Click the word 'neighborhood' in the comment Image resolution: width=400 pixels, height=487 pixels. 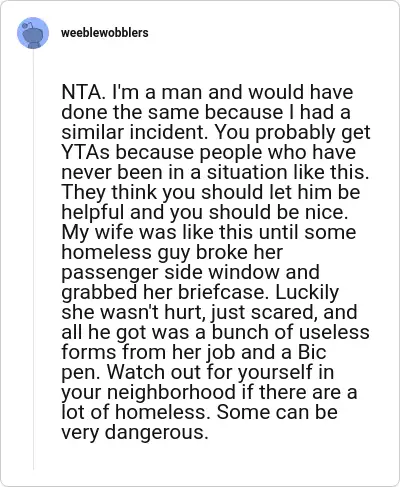(171, 392)
